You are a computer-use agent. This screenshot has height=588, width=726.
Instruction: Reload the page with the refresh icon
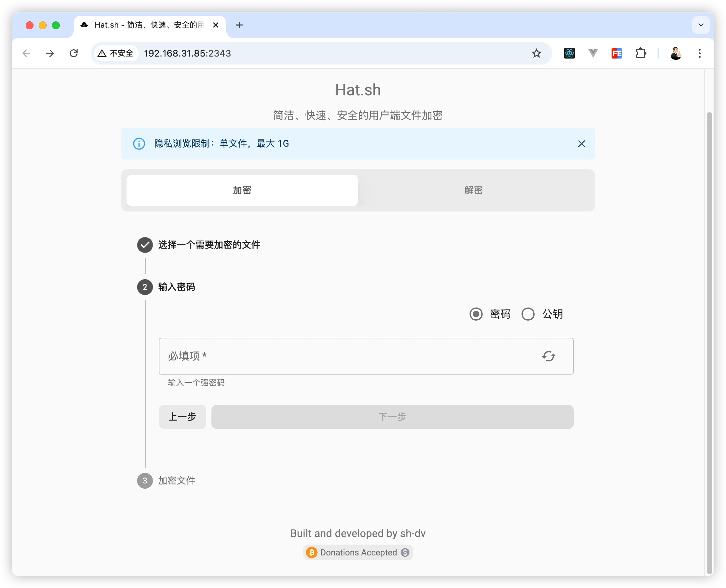point(73,53)
